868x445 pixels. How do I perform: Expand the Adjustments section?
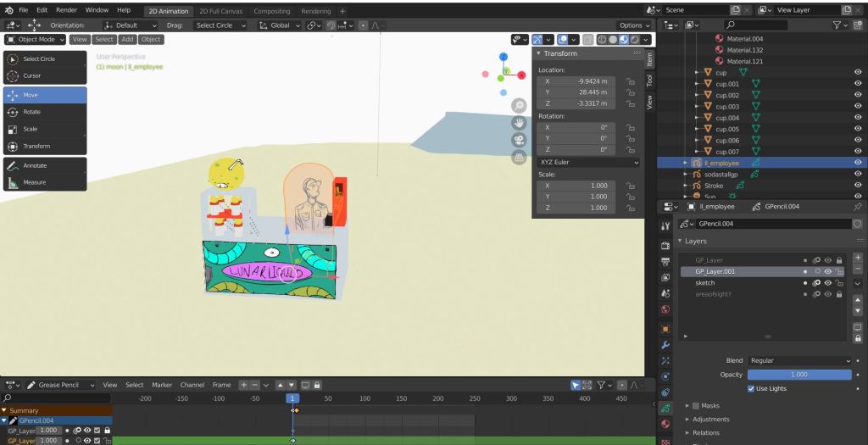pyautogui.click(x=710, y=419)
